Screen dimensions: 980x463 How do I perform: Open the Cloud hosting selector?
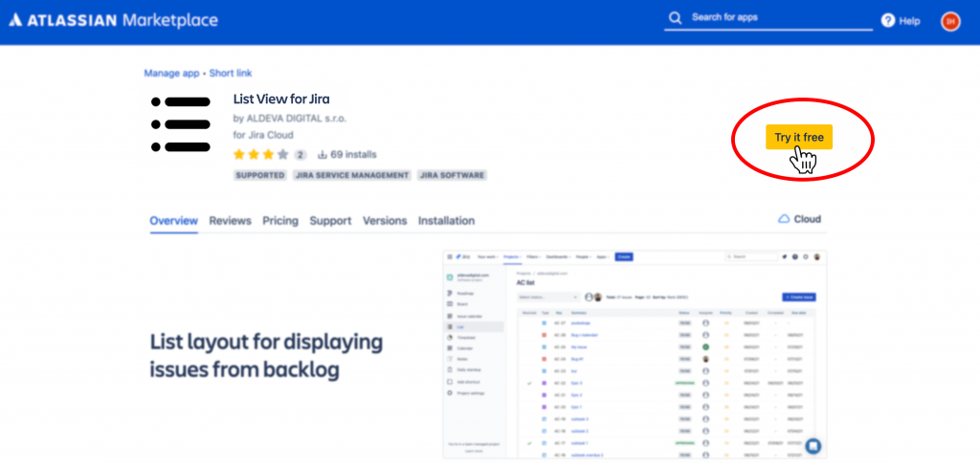coord(799,219)
